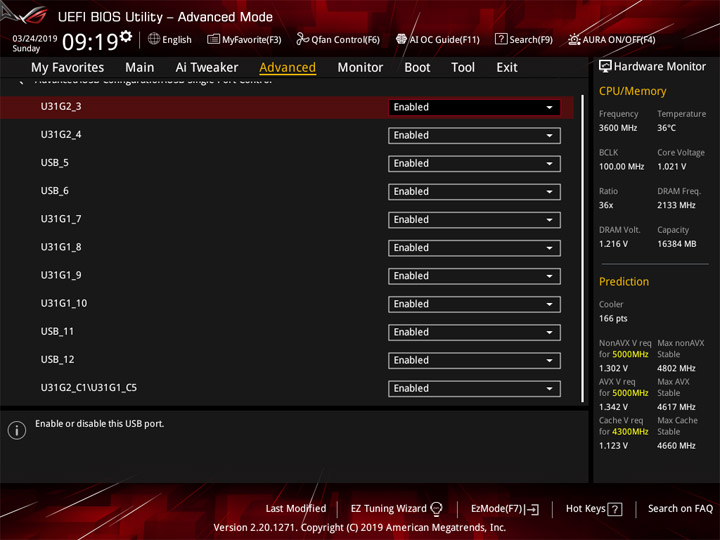Select the U31G2_3 row label
The height and width of the screenshot is (540, 720).
pos(61,107)
